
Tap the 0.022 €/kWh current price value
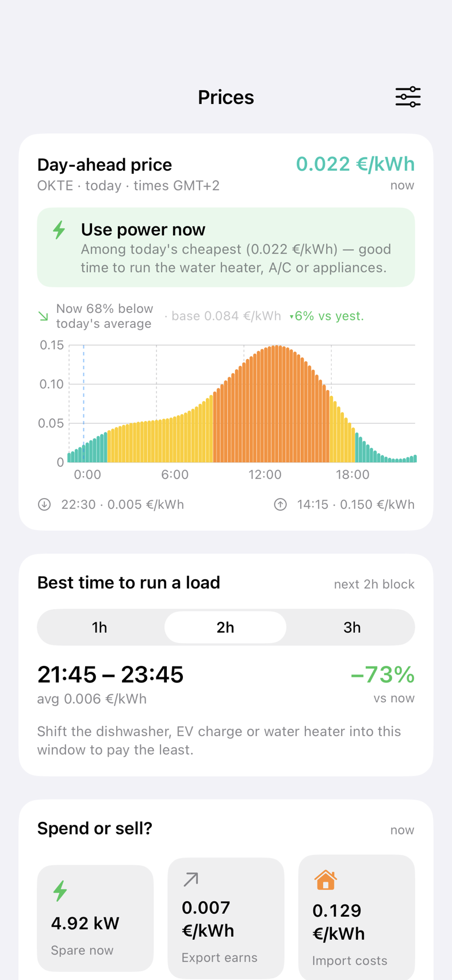(355, 164)
